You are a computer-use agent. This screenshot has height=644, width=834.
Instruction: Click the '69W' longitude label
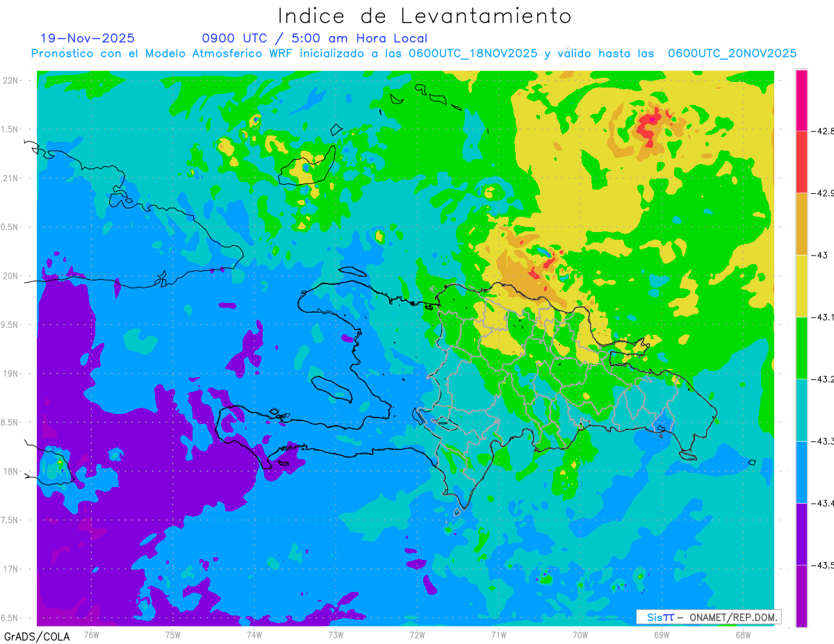coord(662,634)
